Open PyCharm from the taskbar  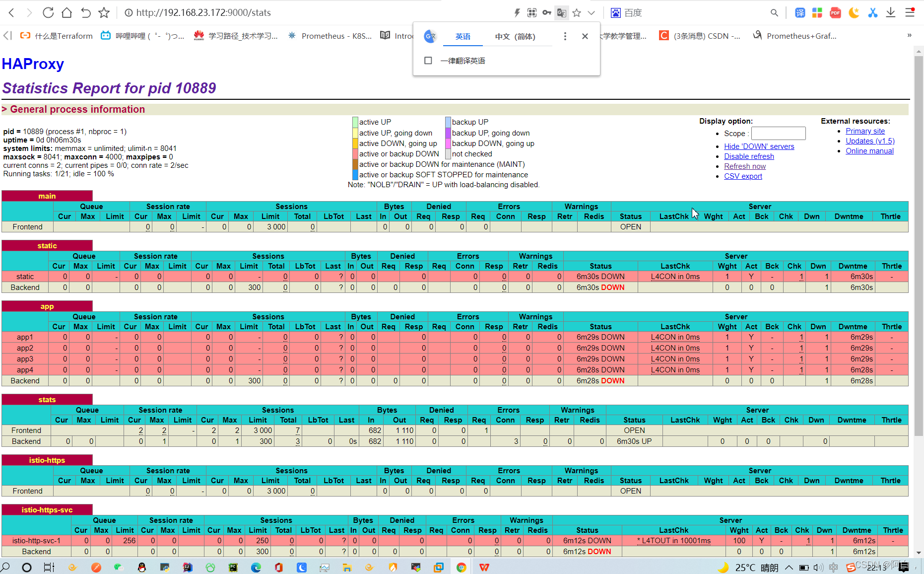(x=233, y=567)
